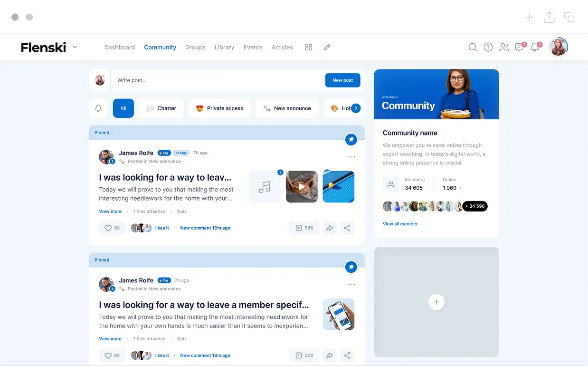
Task: Play the video thumbnail in first post
Action: pos(302,187)
